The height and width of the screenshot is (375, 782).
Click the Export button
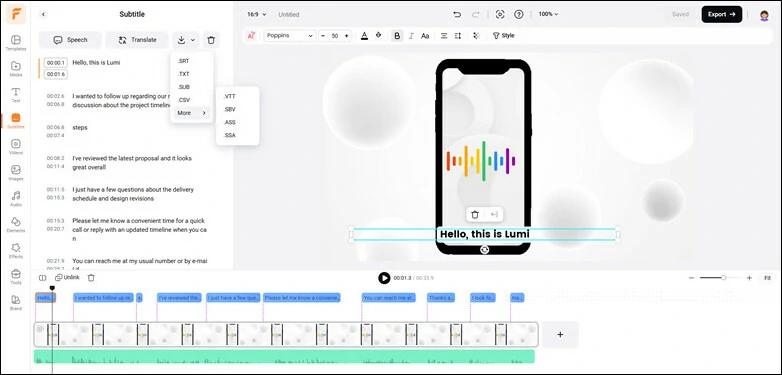722,14
